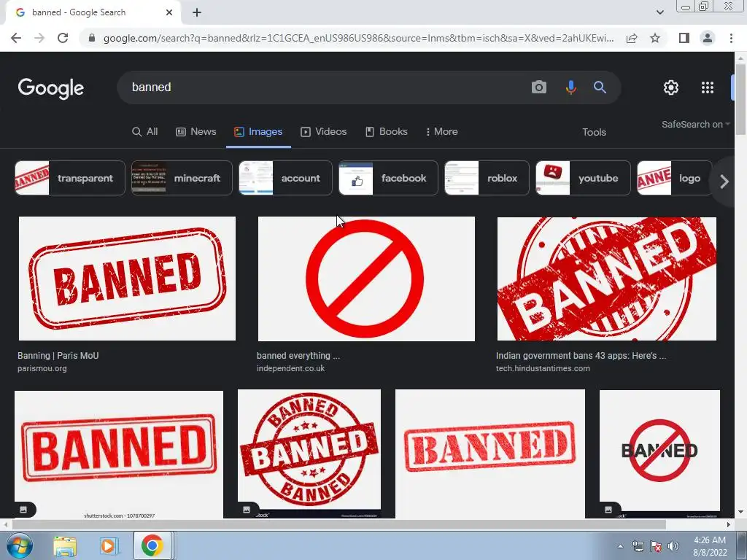Search by image with the camera icon
747x560 pixels.
tap(539, 87)
